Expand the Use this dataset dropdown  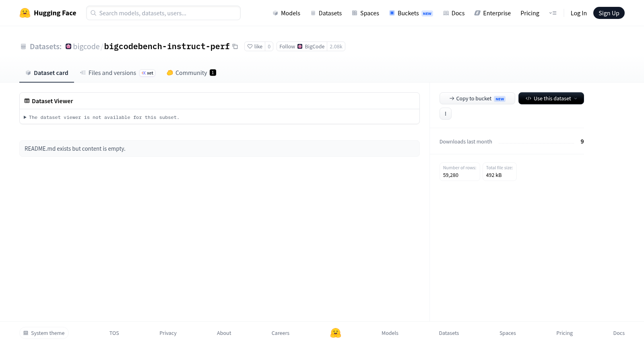[x=551, y=98]
